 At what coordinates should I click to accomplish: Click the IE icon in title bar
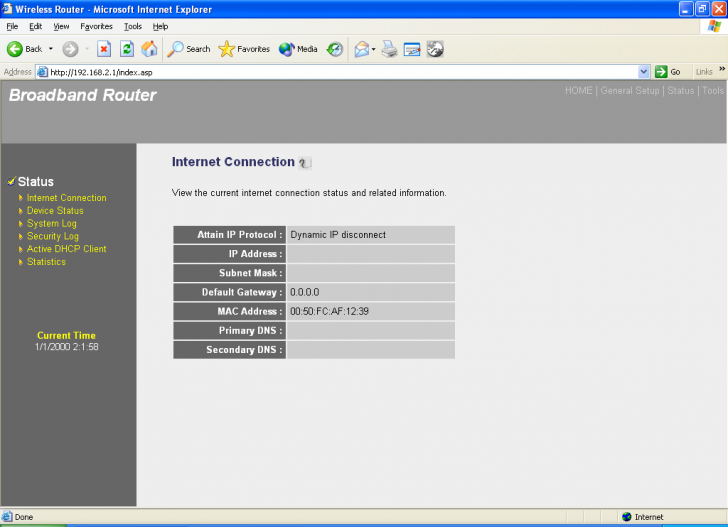pos(7,8)
